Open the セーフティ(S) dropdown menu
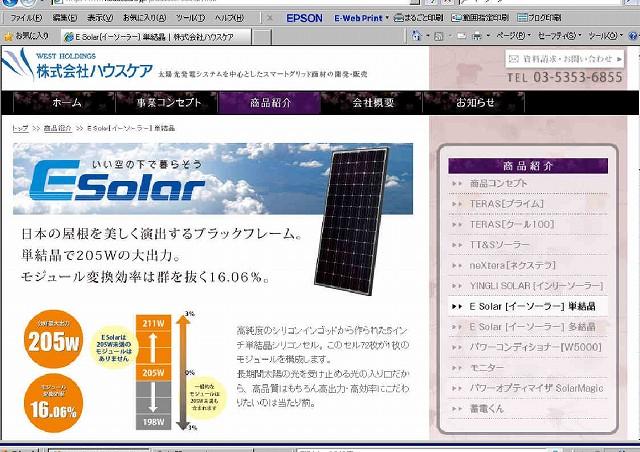 [560, 36]
